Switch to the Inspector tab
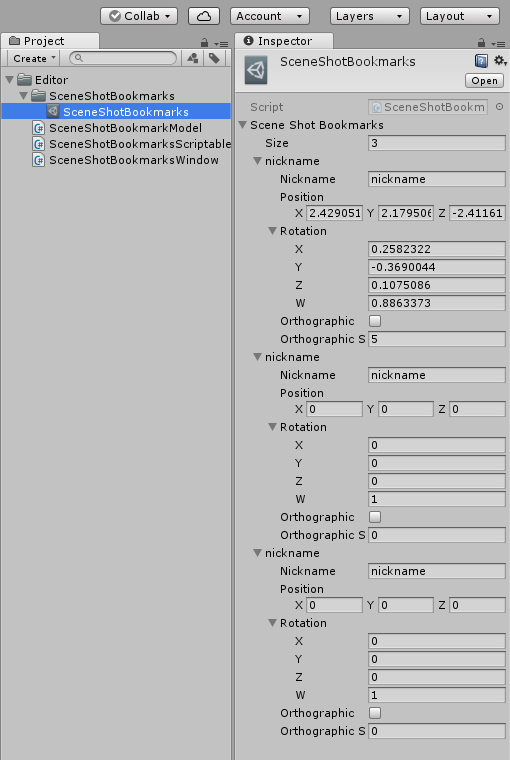This screenshot has height=760, width=510. tap(284, 41)
